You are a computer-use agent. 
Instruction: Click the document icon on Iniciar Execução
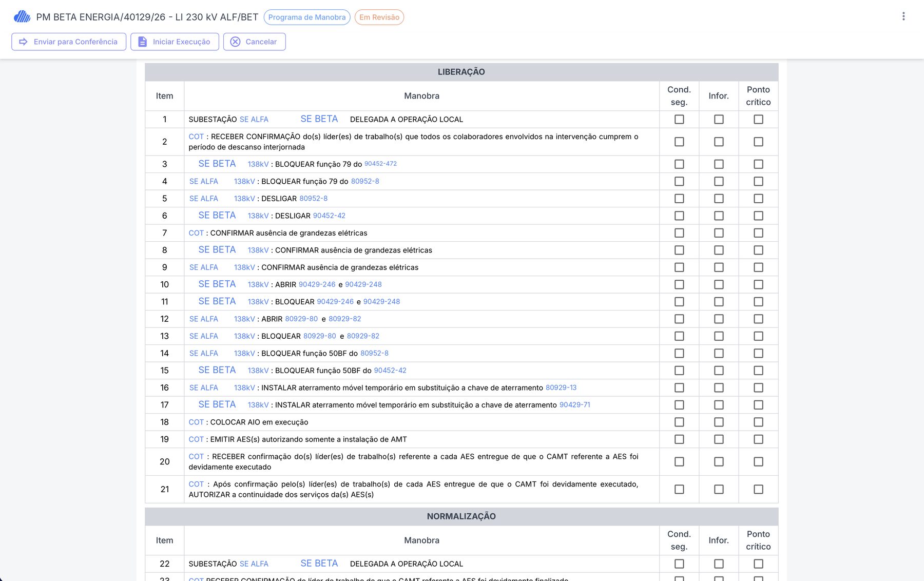point(143,42)
